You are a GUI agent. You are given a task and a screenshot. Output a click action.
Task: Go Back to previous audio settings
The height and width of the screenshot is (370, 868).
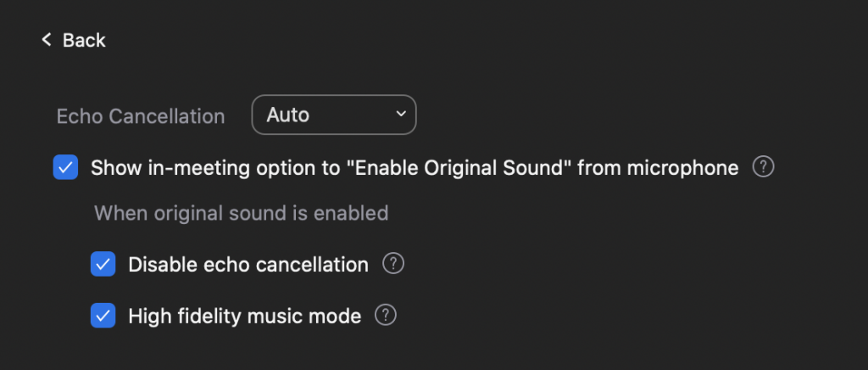[x=74, y=40]
